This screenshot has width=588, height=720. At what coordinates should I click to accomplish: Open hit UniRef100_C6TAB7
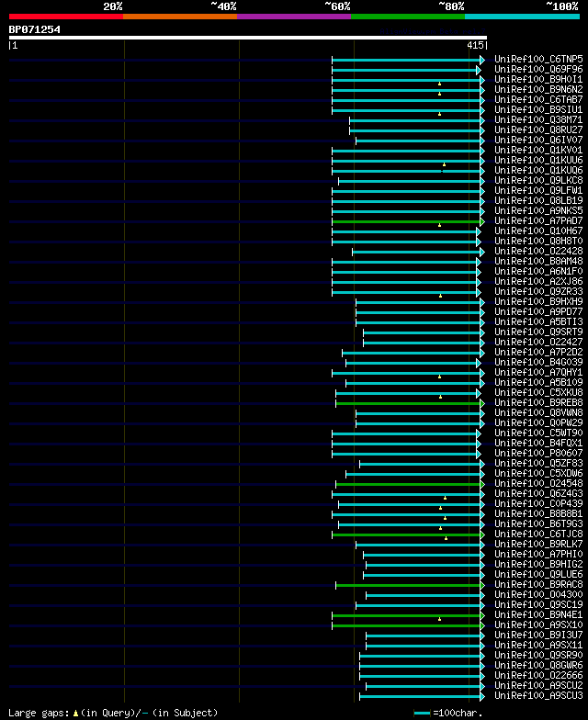pos(538,99)
